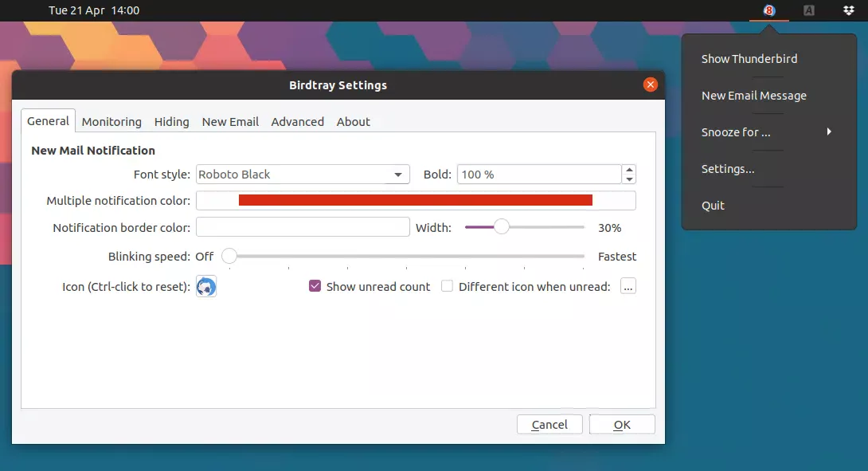Switch to the General tab
This screenshot has height=471, width=868.
(x=48, y=121)
